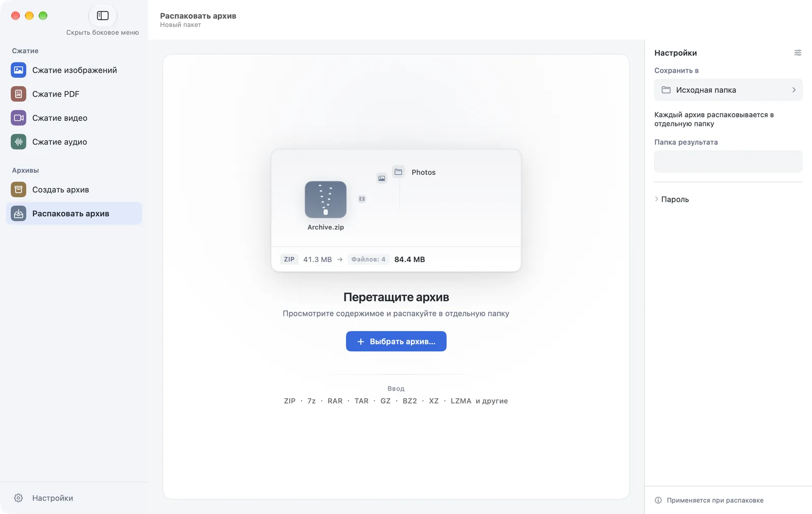Screen dimensions: 812x514
Task: Open 'Сжатие изображений' section
Action: click(74, 70)
